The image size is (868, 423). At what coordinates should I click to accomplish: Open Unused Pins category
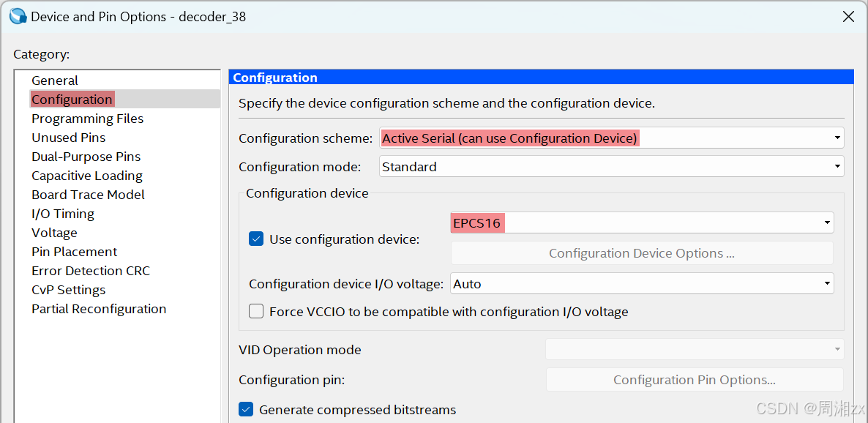pyautogui.click(x=69, y=138)
